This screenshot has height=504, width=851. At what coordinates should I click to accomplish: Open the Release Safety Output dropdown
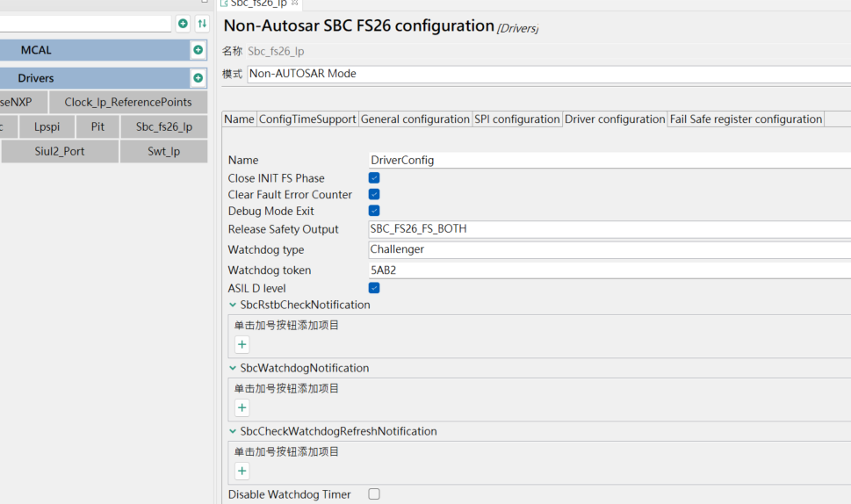pyautogui.click(x=609, y=229)
